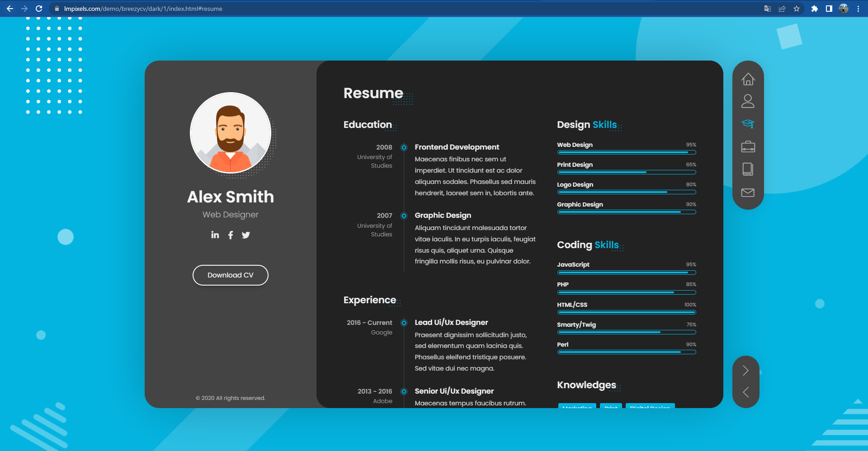
Task: Click the Alex Smith name
Action: 231,197
